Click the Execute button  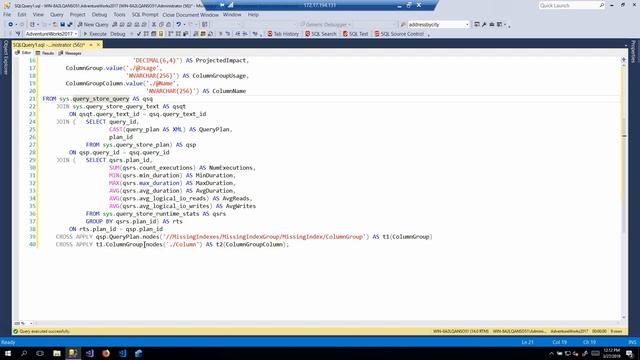coord(95,34)
